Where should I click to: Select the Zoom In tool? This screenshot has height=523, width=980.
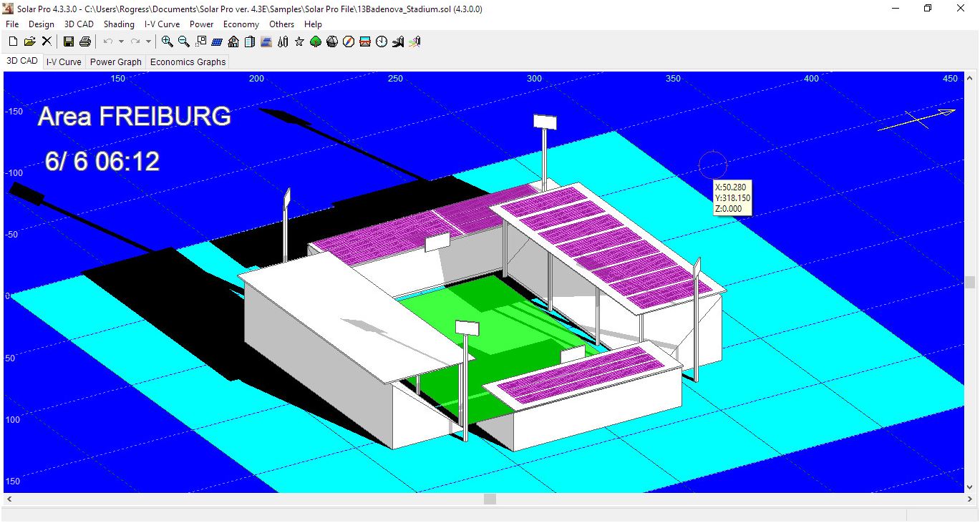click(x=168, y=41)
